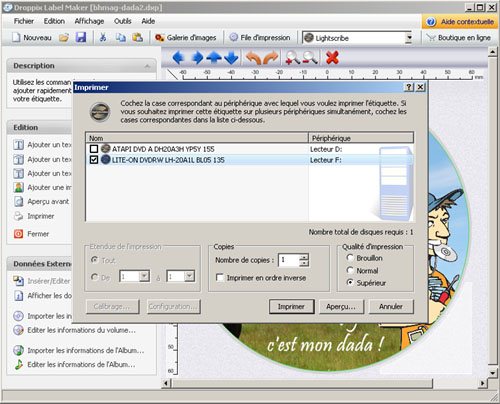Screen dimensions: 500x404
Task: Open the Galerie d'images
Action: coord(185,38)
